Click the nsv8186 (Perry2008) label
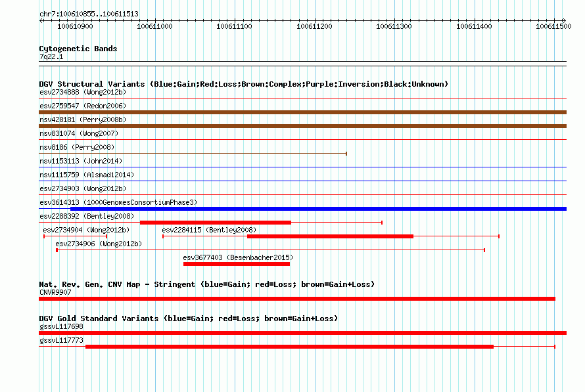This screenshot has width=585, height=392. [77, 147]
